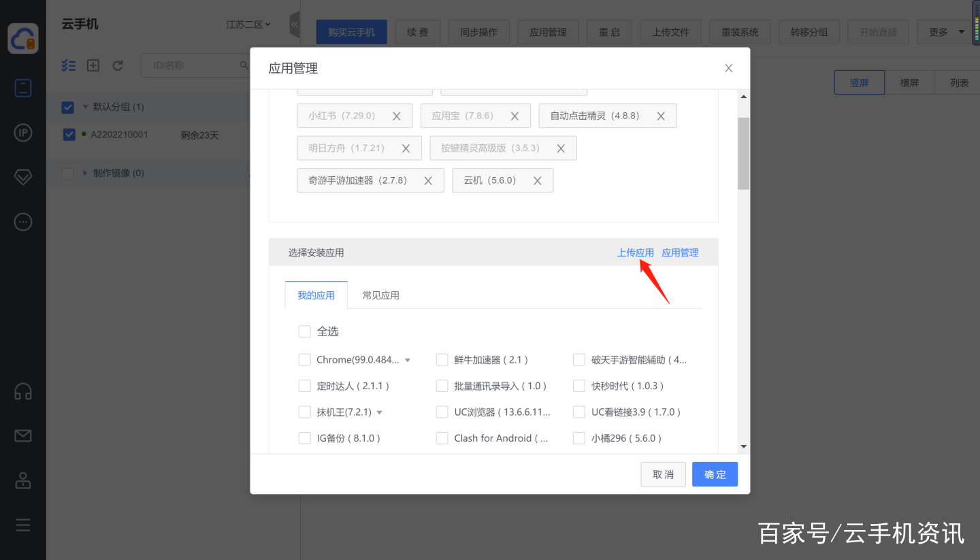Open the 江苏二区 region dropdown
This screenshot has width=980, height=560.
click(248, 24)
